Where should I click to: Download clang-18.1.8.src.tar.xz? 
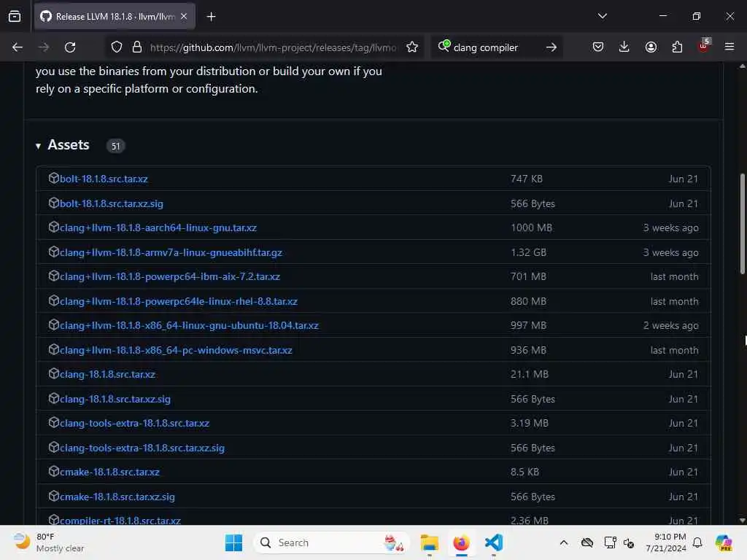(108, 375)
